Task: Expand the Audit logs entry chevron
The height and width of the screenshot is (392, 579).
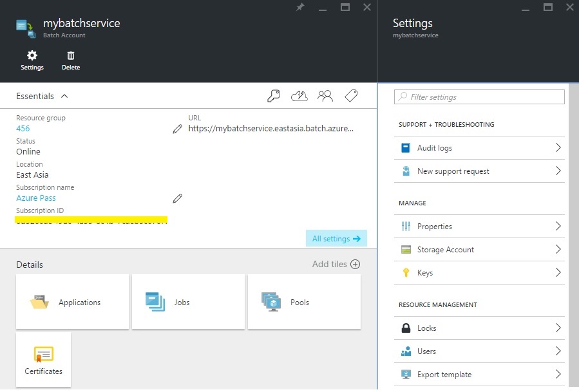Action: (x=558, y=148)
